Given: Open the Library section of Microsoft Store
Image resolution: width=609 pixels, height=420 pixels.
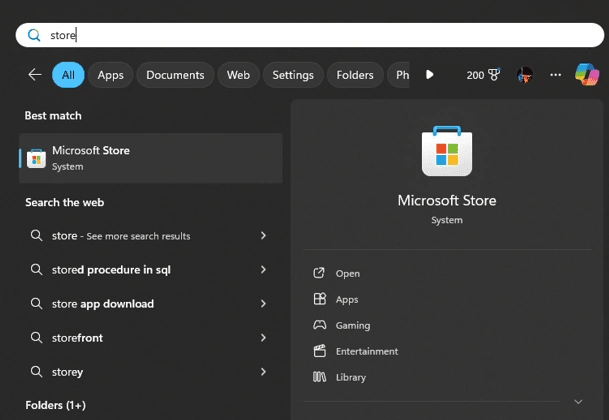Looking at the screenshot, I should [351, 377].
